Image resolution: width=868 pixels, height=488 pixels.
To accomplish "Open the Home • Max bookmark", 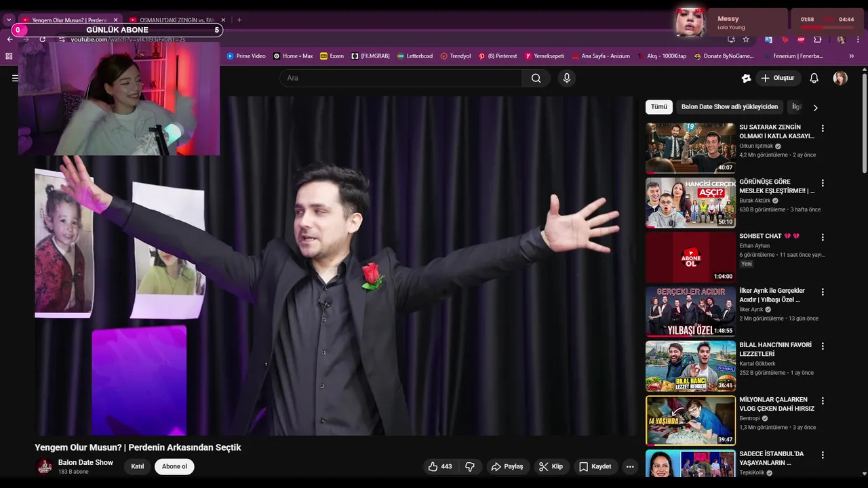I will [293, 56].
